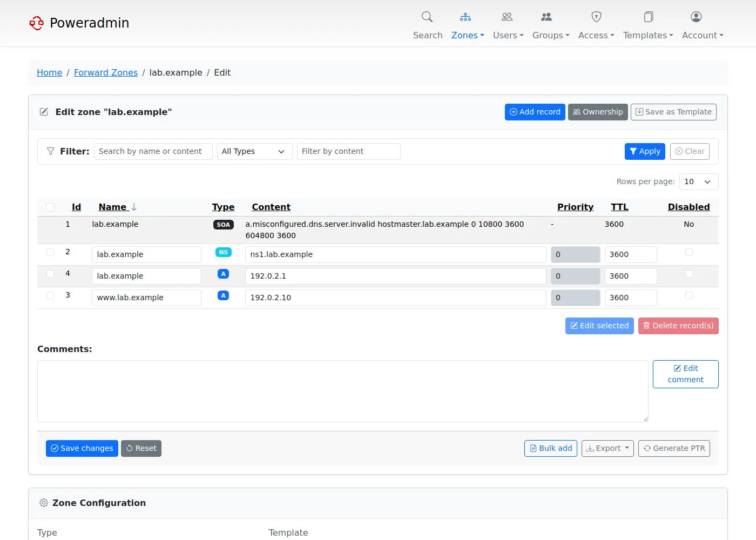Click the www.lab.example name field
The height and width of the screenshot is (540, 756).
click(x=146, y=298)
